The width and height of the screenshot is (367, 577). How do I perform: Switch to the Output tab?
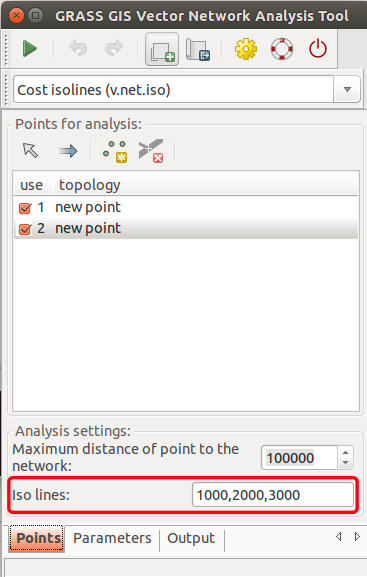tap(191, 538)
